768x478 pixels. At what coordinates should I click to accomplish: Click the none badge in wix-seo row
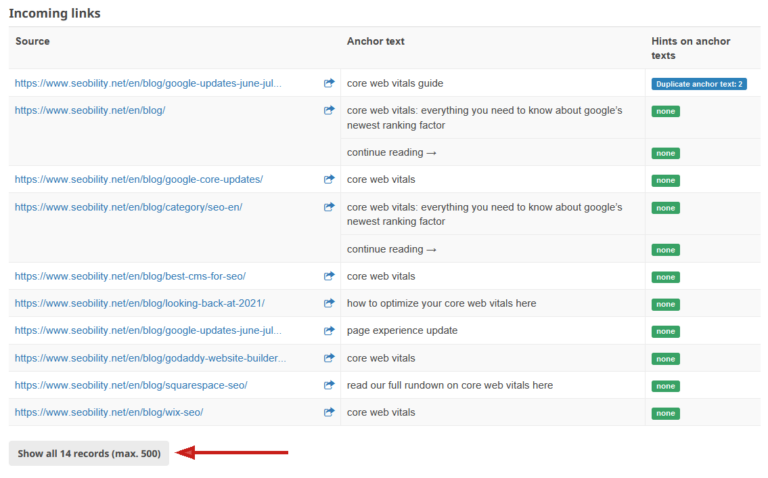coord(665,413)
